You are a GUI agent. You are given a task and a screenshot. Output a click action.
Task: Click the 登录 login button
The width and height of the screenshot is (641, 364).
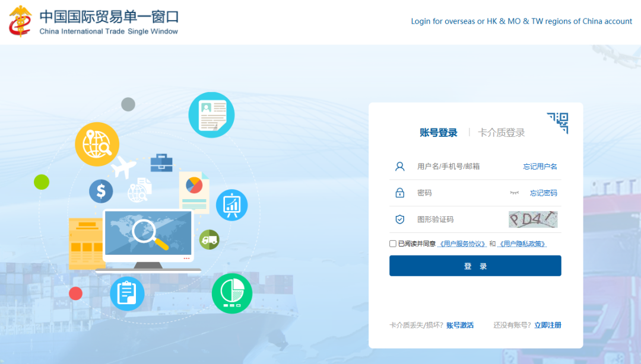tap(475, 266)
